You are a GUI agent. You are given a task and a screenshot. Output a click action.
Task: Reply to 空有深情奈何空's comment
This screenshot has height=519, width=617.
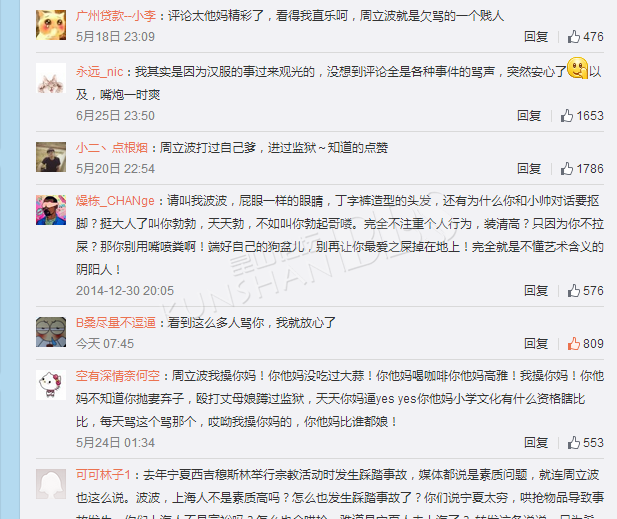coord(536,443)
